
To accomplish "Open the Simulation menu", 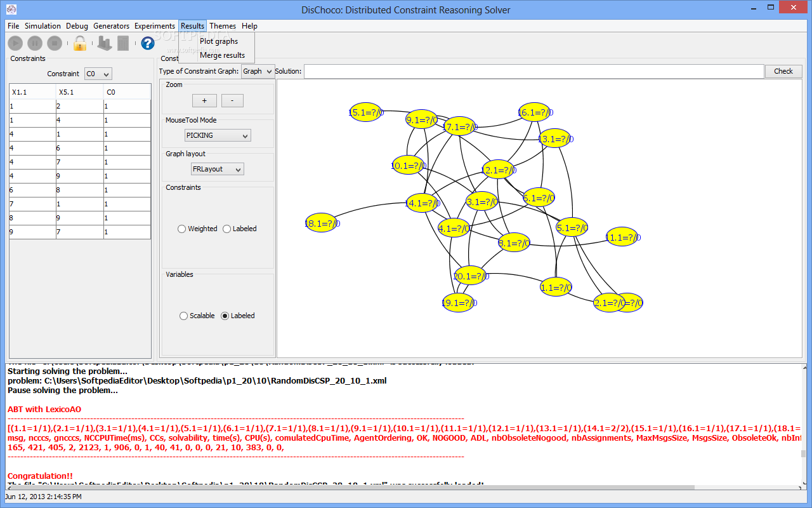I will (43, 26).
